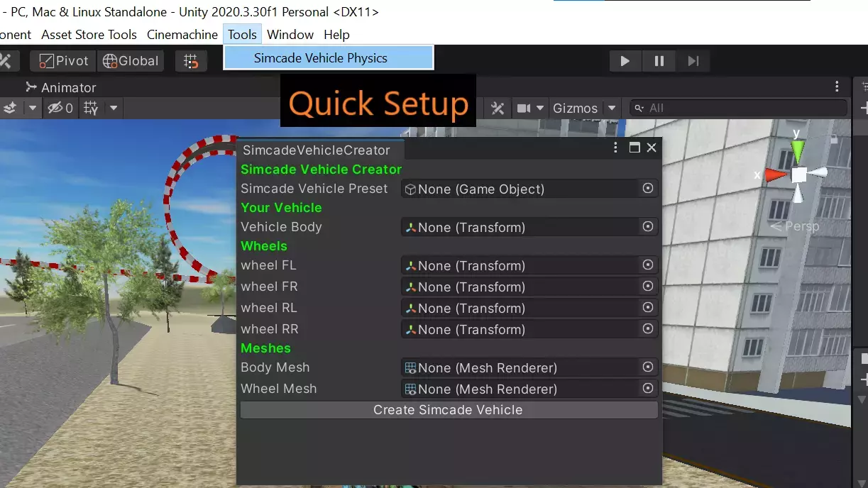Click the red X axis gizmo cone
Image resolution: width=868 pixels, height=488 pixels.
(x=776, y=174)
